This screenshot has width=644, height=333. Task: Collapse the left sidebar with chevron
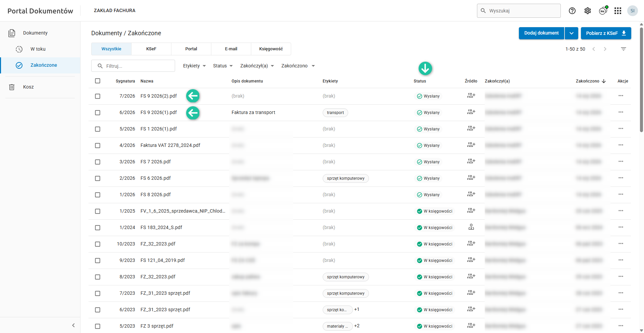73,325
